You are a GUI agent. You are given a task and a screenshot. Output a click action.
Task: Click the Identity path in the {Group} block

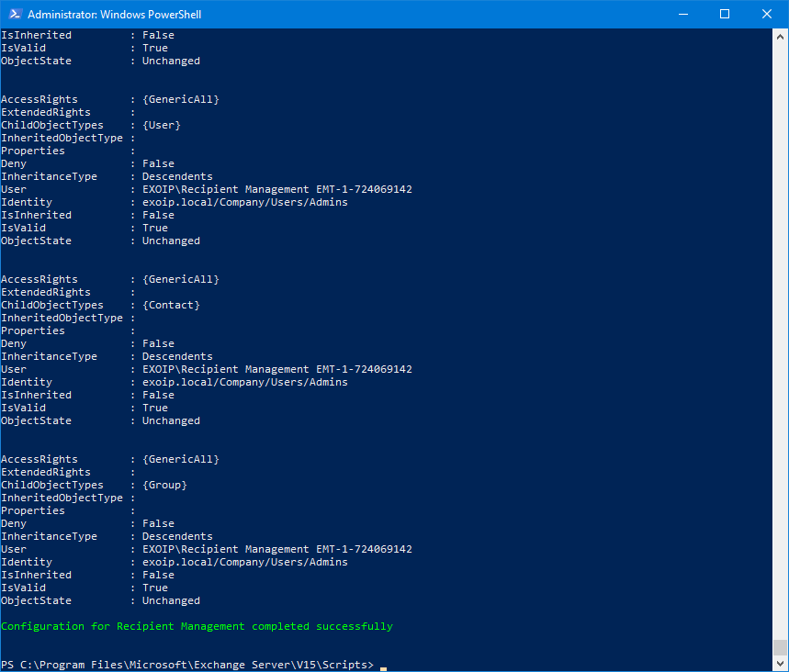click(x=244, y=562)
